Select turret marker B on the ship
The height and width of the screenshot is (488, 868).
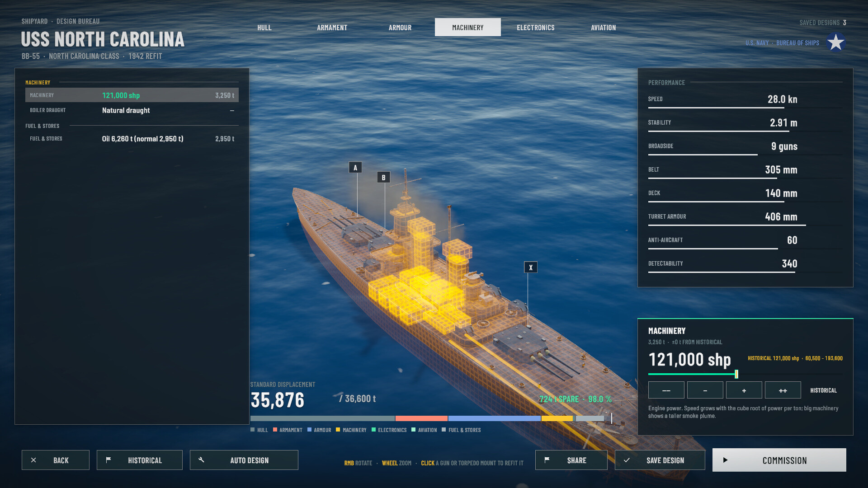point(384,178)
